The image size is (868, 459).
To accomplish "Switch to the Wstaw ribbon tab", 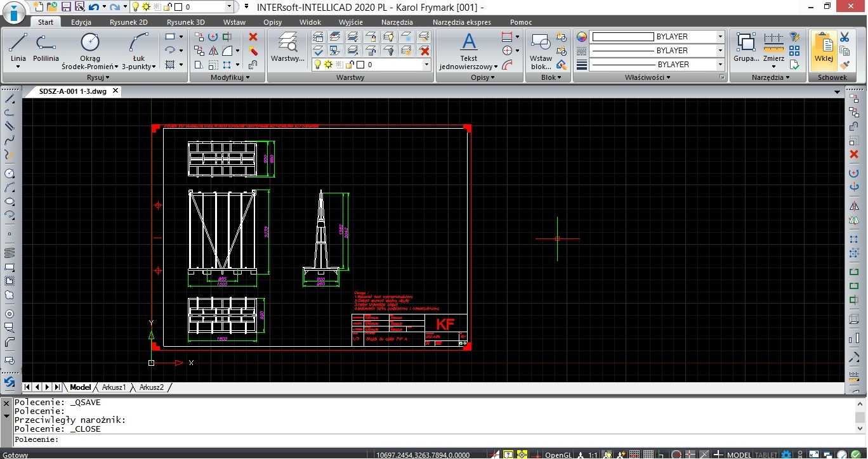I will click(x=234, y=22).
